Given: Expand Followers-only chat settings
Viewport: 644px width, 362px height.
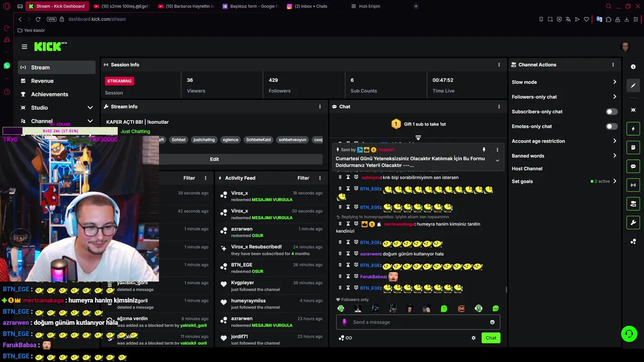Looking at the screenshot, I should click(x=614, y=97).
